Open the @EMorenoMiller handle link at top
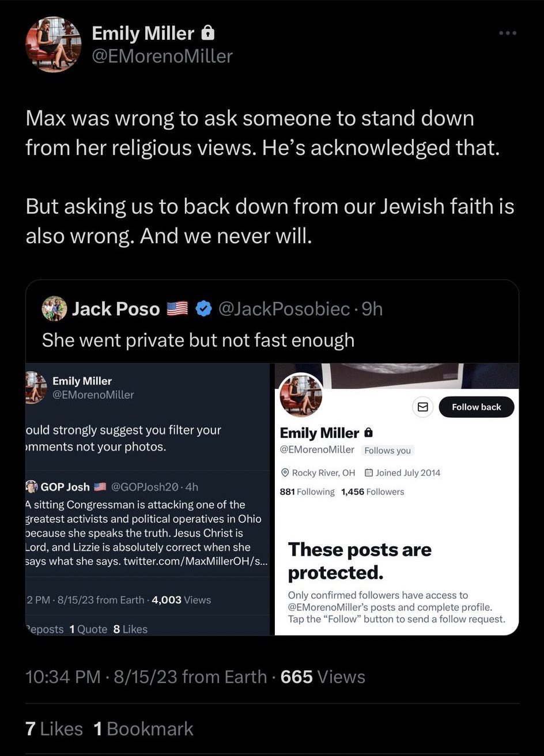Screen dimensions: 544x756 (162, 56)
